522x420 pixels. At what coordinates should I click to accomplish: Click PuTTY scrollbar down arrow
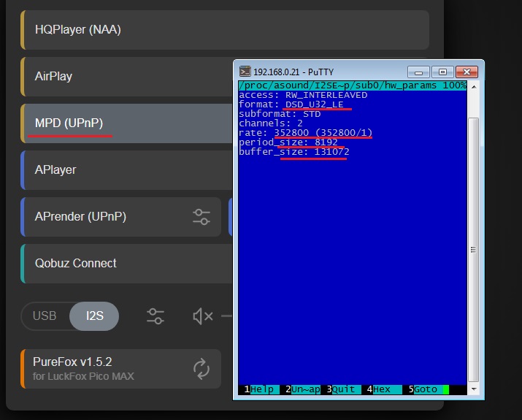[x=473, y=389]
